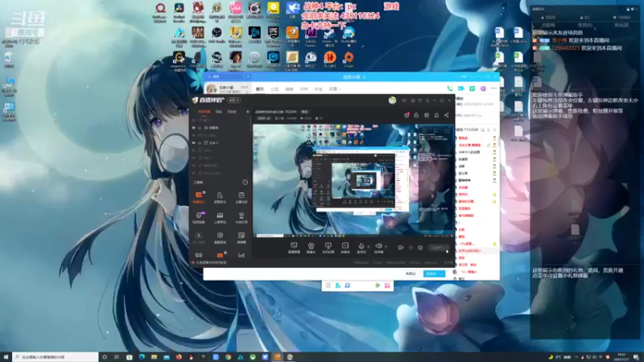Expand the 设置 dropdown in QQ tabs
This screenshot has width=644, height=362.
[335, 88]
